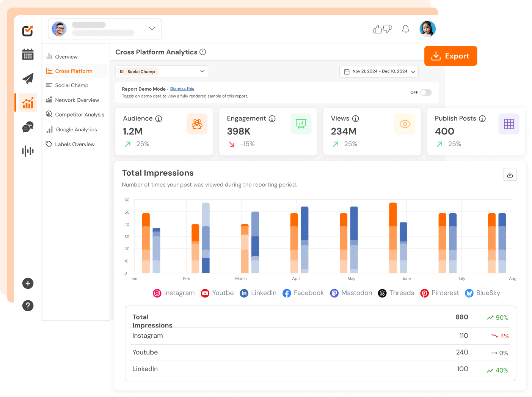Click the plus add button in sidebar
The height and width of the screenshot is (397, 532).
click(28, 284)
